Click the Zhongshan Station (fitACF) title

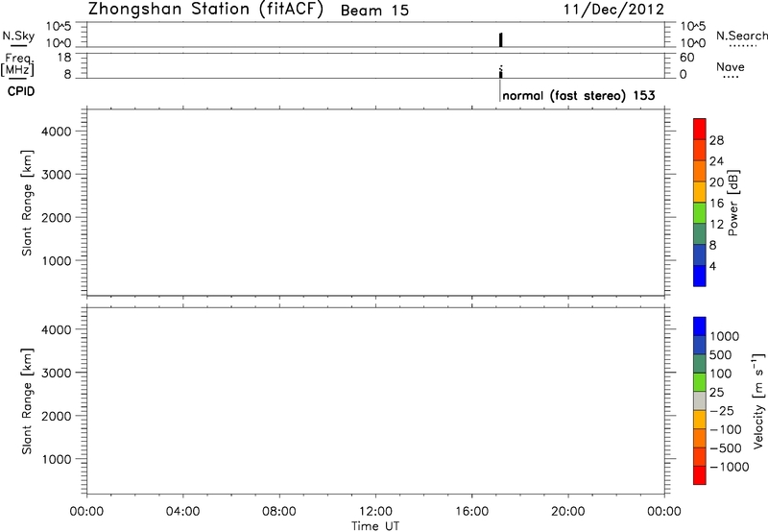coord(205,10)
